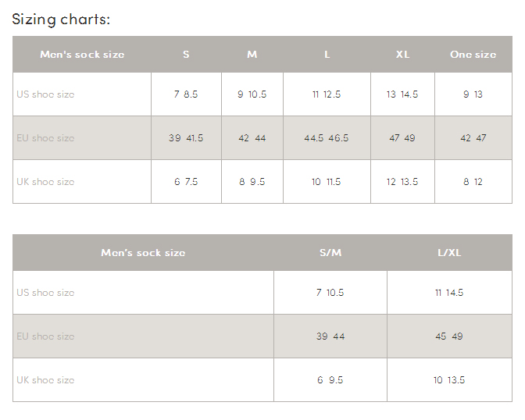Select the XL column header

click(x=402, y=55)
